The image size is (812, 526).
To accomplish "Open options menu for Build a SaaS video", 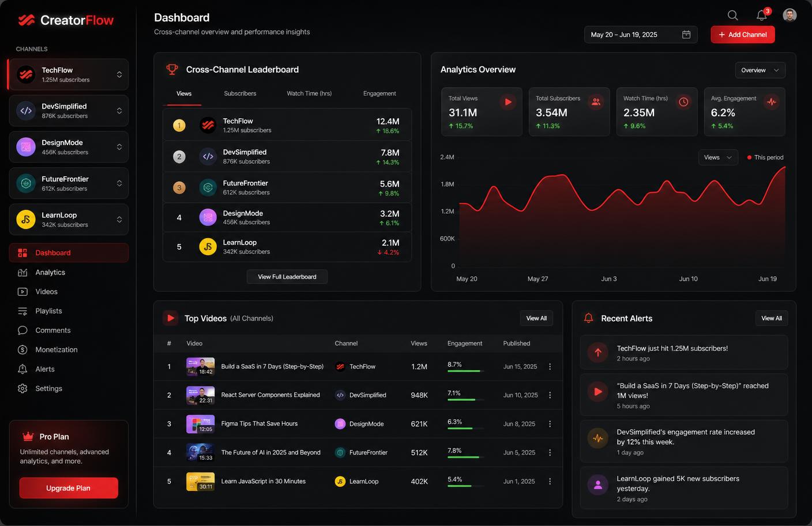I will click(550, 367).
